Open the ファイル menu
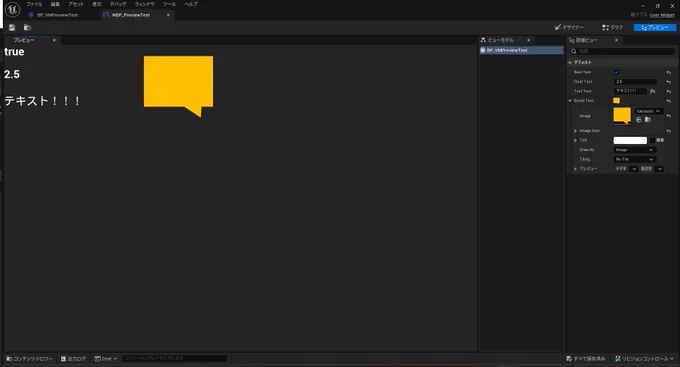This screenshot has height=367, width=680. [34, 4]
